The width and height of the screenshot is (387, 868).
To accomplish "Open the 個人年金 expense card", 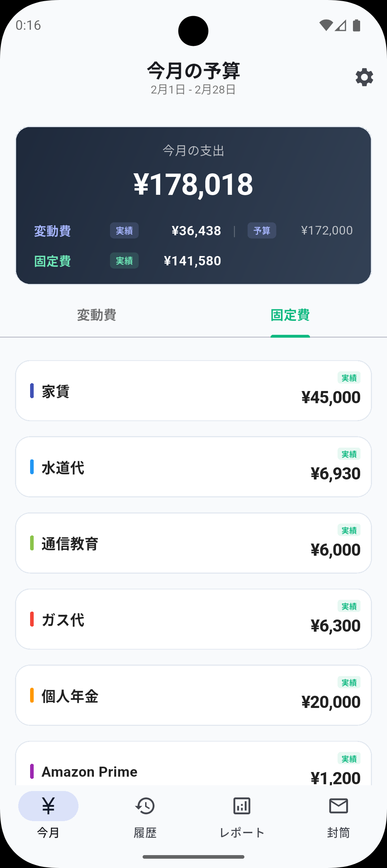I will pyautogui.click(x=193, y=695).
